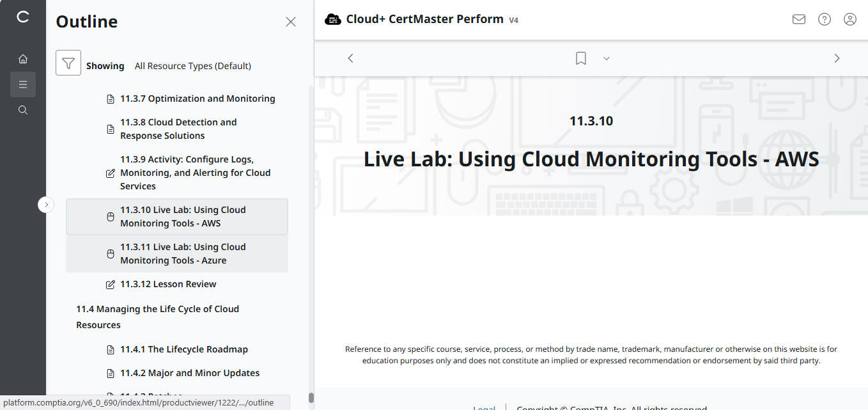This screenshot has height=410, width=868.
Task: Open Live Lab: Using Cloud Monitoring Tools - Azure
Action: point(183,253)
